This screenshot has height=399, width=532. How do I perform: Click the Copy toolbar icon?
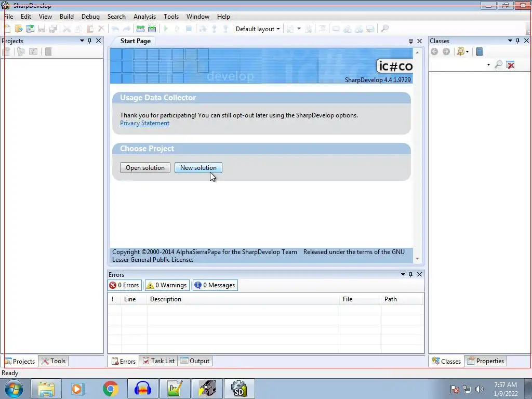(x=78, y=29)
